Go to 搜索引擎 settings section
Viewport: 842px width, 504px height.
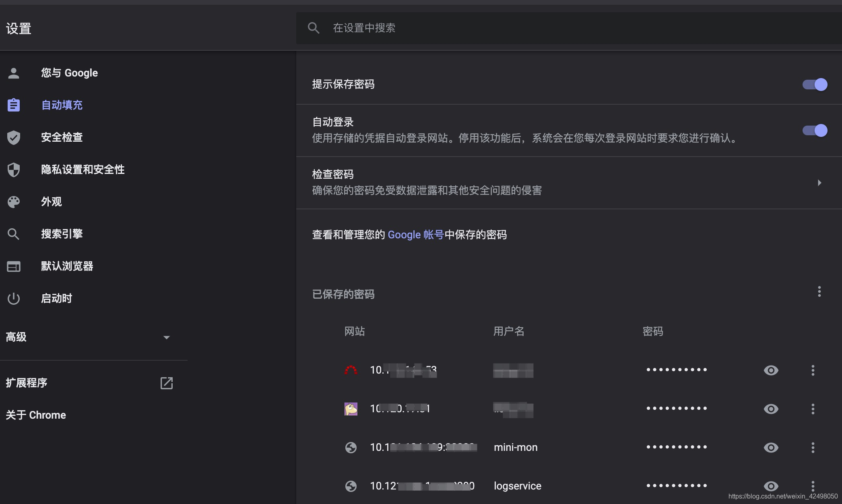click(62, 234)
